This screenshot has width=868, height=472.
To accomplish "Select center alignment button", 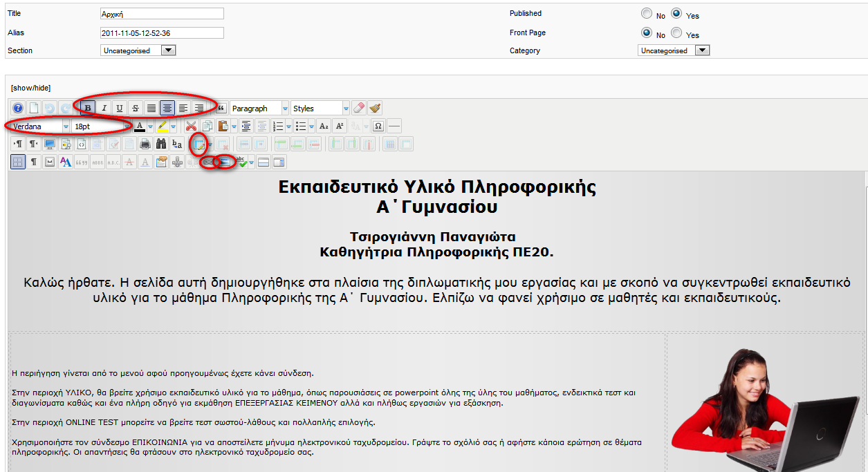I will (x=167, y=108).
